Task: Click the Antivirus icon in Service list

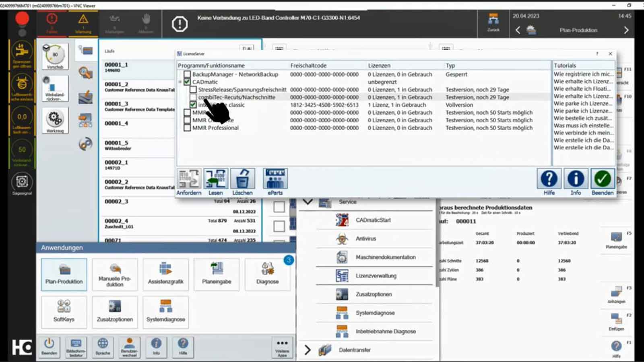Action: tap(342, 239)
